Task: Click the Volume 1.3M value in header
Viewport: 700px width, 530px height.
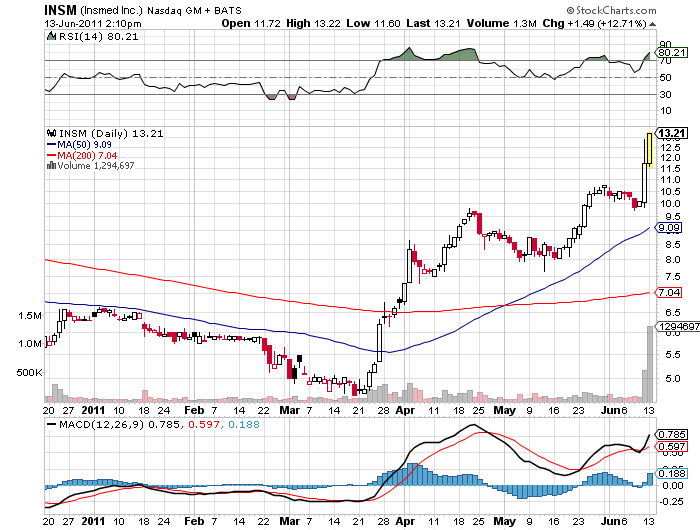Action: [x=502, y=23]
